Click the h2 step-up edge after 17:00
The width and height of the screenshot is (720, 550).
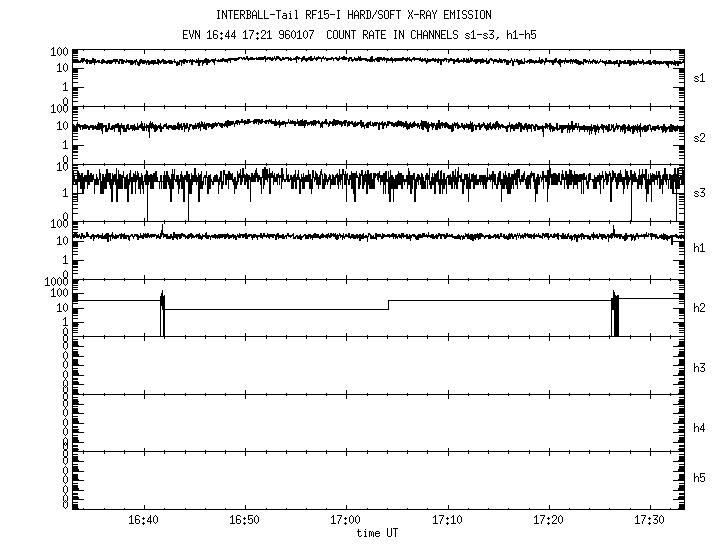389,304
